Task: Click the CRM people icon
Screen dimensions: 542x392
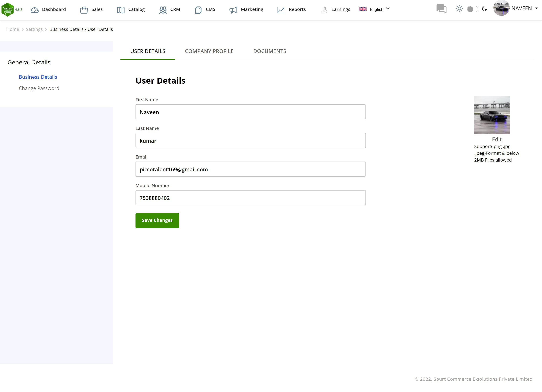Action: tap(163, 10)
